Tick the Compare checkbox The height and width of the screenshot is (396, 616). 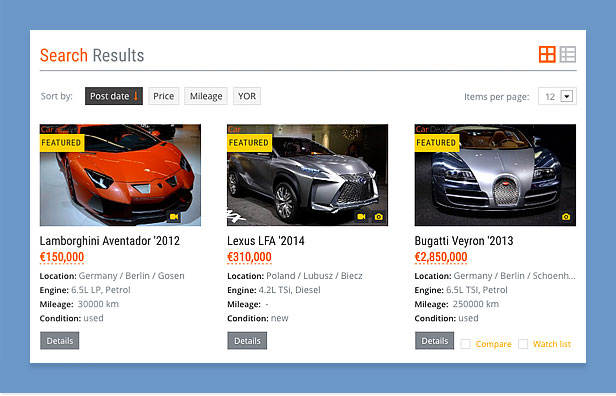coord(466,344)
